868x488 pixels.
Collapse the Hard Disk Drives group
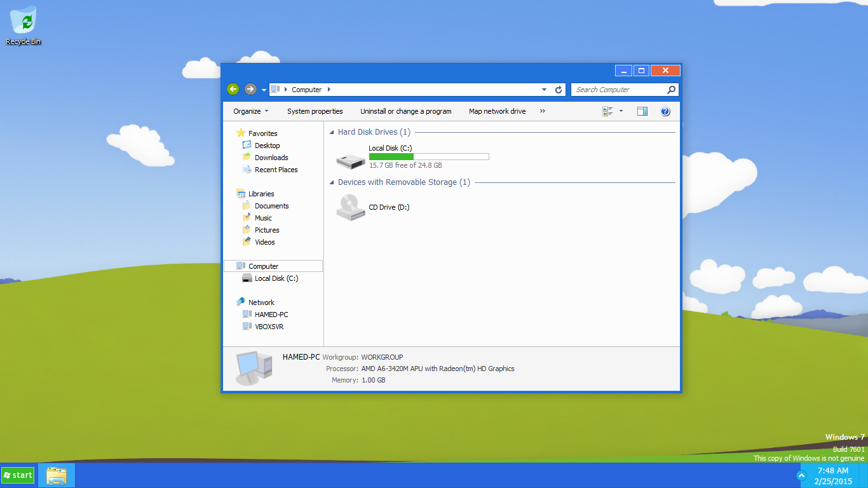[332, 133]
